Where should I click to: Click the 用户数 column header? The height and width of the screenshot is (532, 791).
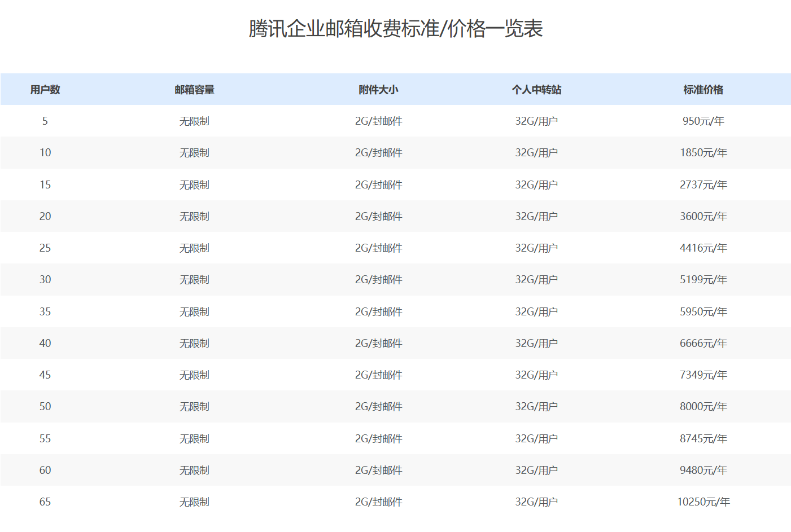point(45,89)
